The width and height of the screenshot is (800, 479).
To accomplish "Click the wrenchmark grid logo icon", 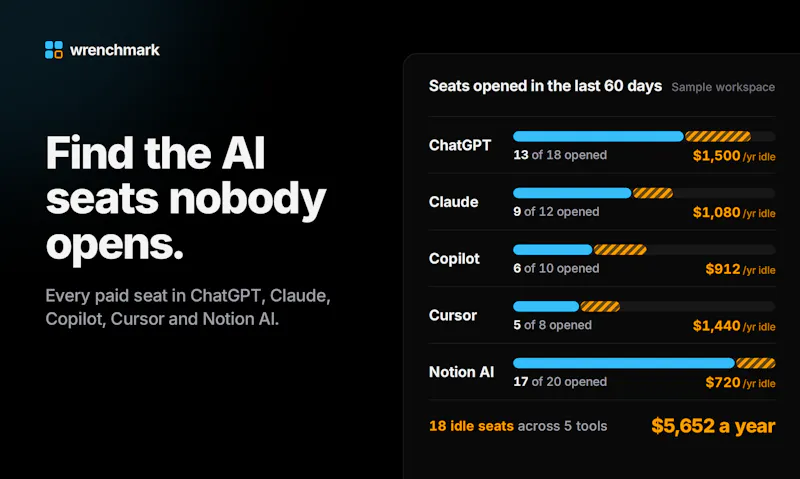I will pos(54,50).
